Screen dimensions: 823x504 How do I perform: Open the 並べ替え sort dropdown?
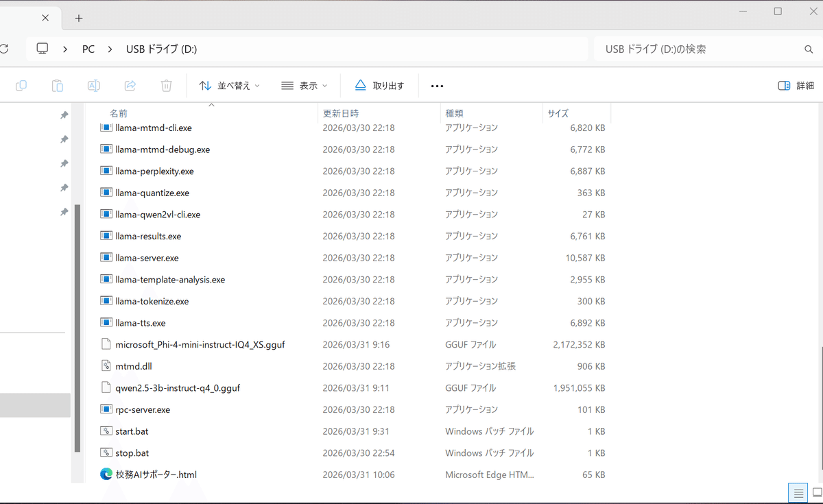(230, 86)
